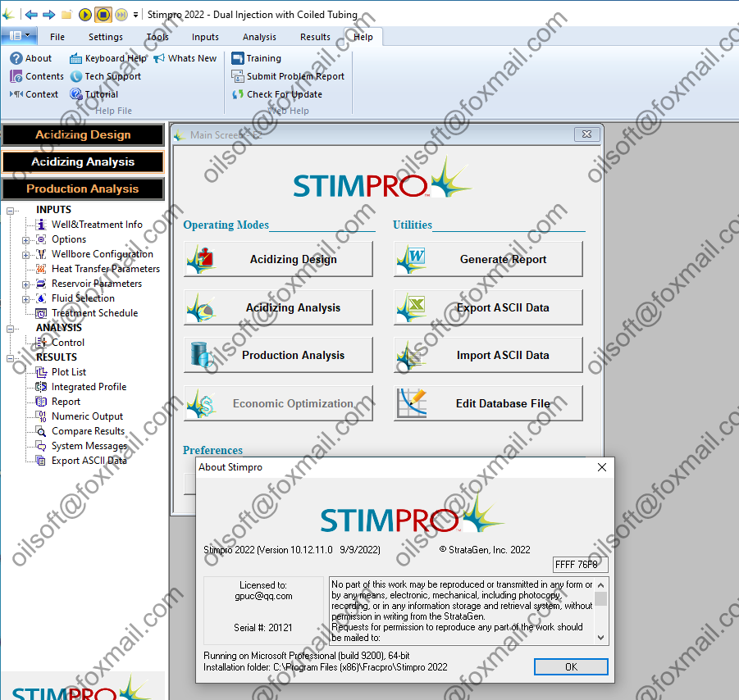
Task: Select the Acidizing Design sidebar mode
Action: [x=83, y=134]
